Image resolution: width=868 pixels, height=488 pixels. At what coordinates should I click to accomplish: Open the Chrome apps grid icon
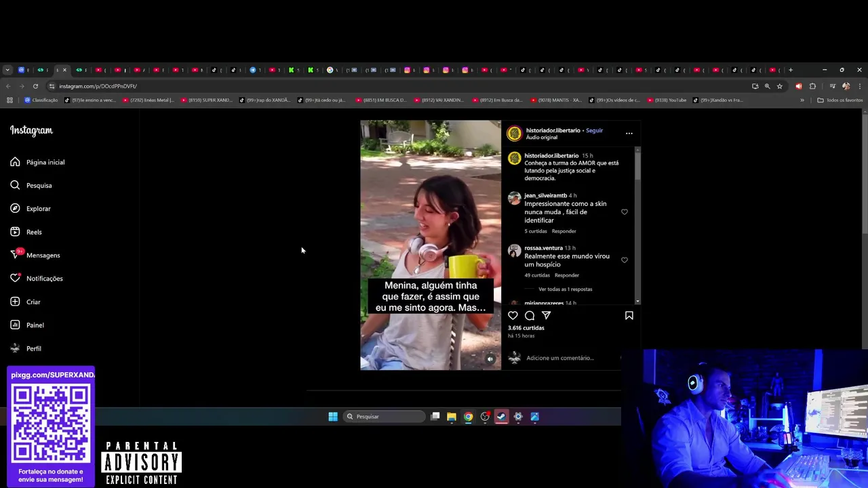(x=9, y=100)
